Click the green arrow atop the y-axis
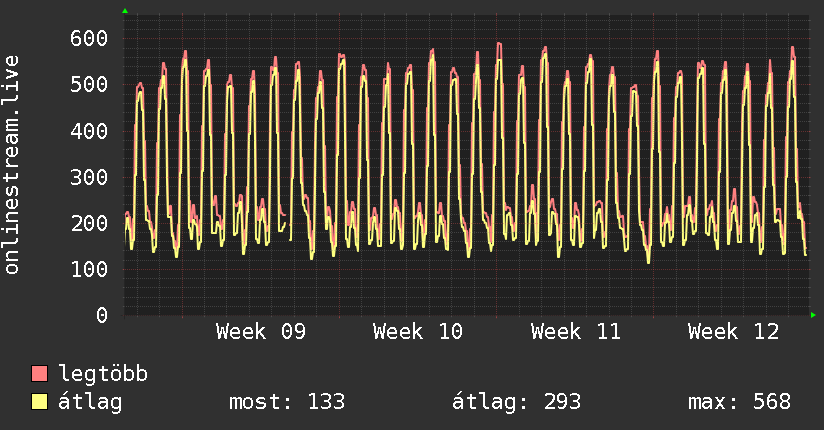 (125, 11)
